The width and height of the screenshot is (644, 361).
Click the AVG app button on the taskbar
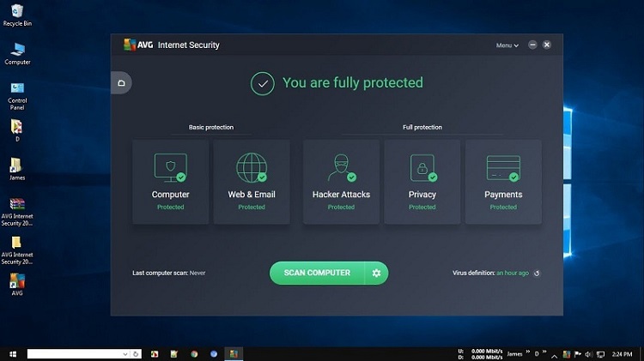pos(234,354)
